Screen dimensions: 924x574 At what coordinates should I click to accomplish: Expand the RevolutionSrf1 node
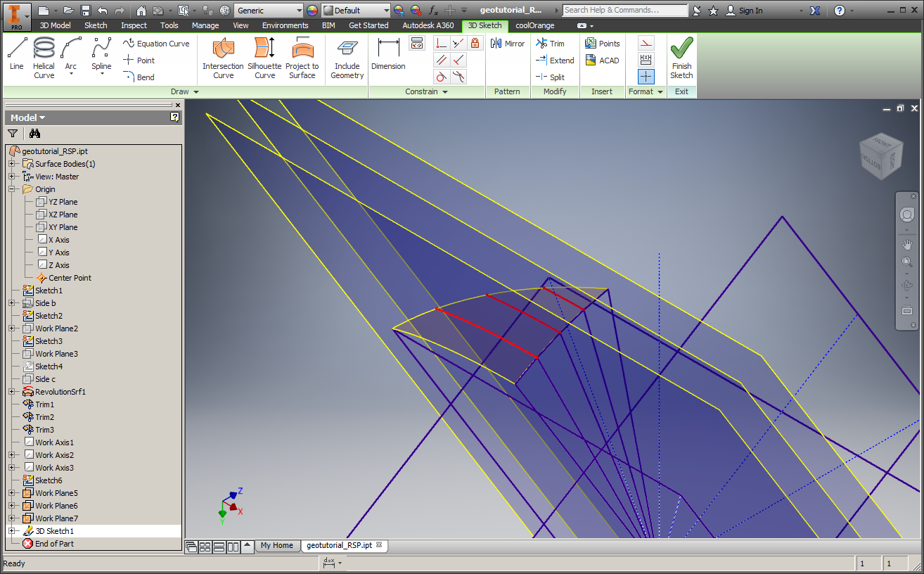tap(11, 392)
